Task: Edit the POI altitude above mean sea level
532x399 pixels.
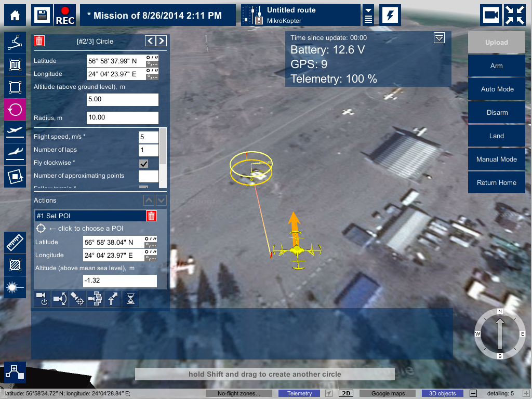Action: pyautogui.click(x=120, y=281)
